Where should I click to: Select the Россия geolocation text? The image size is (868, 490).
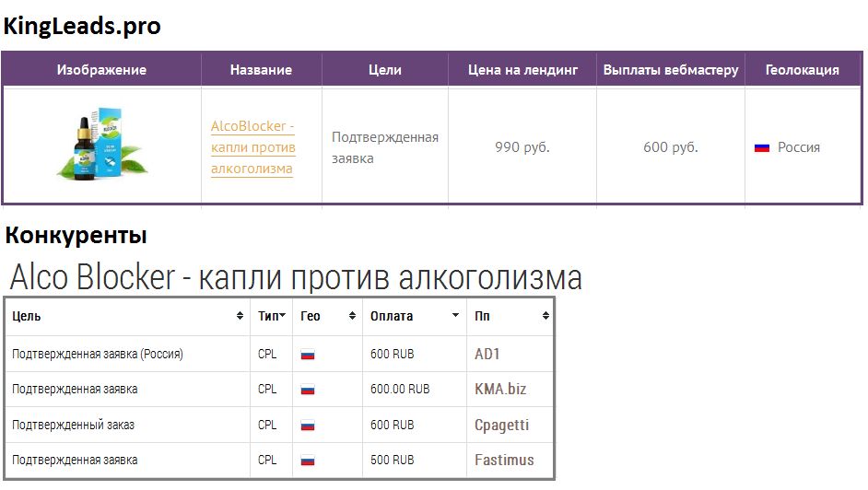pos(799,147)
